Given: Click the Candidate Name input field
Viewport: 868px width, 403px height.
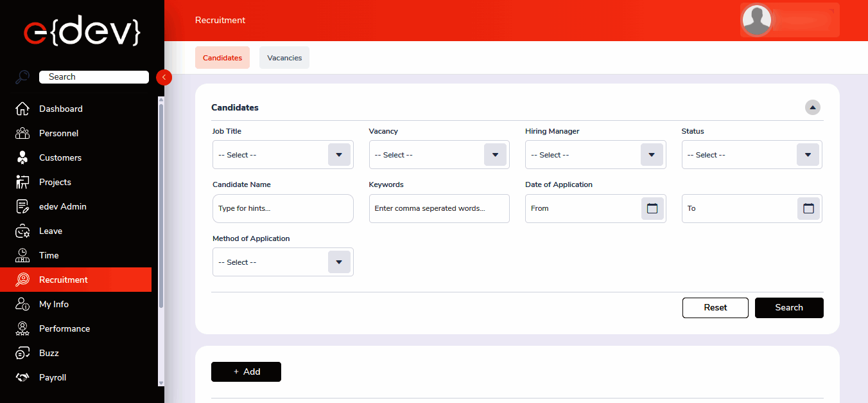Looking at the screenshot, I should click(x=282, y=209).
